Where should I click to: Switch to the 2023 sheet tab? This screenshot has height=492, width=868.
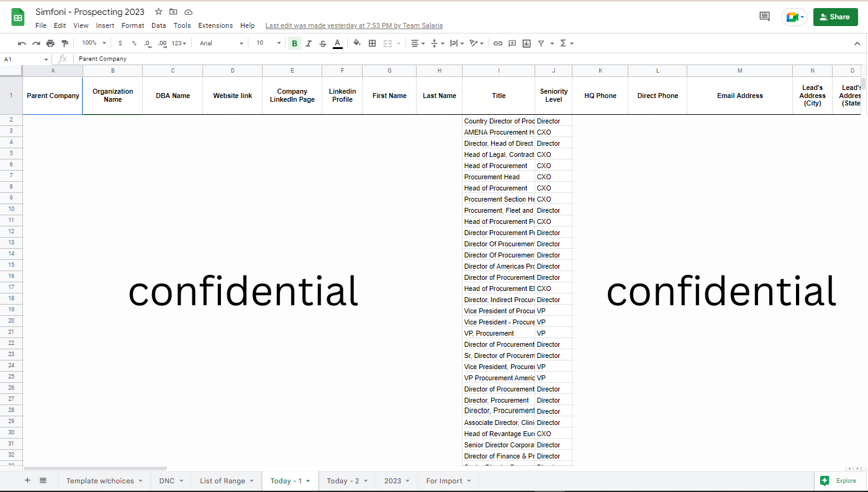tap(396, 481)
